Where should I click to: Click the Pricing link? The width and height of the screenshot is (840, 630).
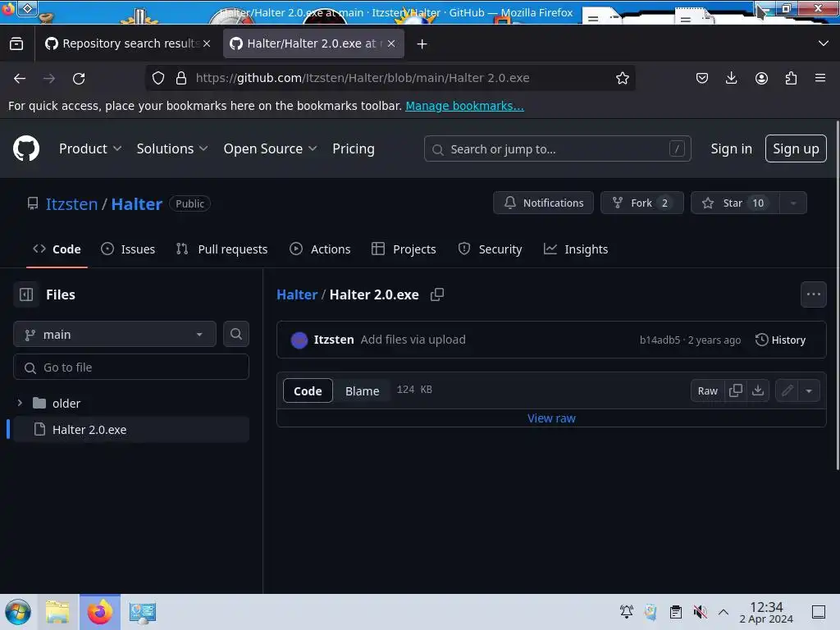pyautogui.click(x=353, y=148)
